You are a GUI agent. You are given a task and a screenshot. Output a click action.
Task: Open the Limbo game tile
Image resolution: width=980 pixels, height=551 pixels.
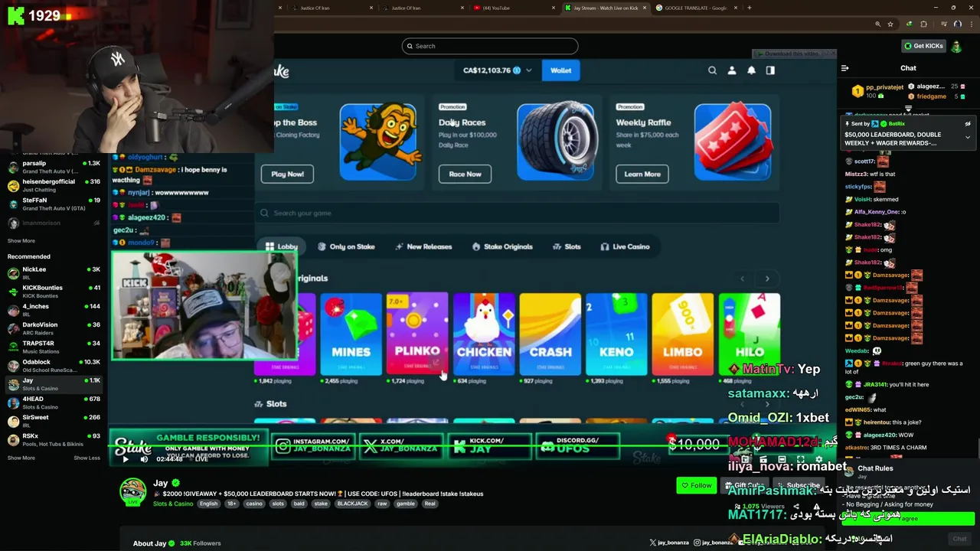683,334
